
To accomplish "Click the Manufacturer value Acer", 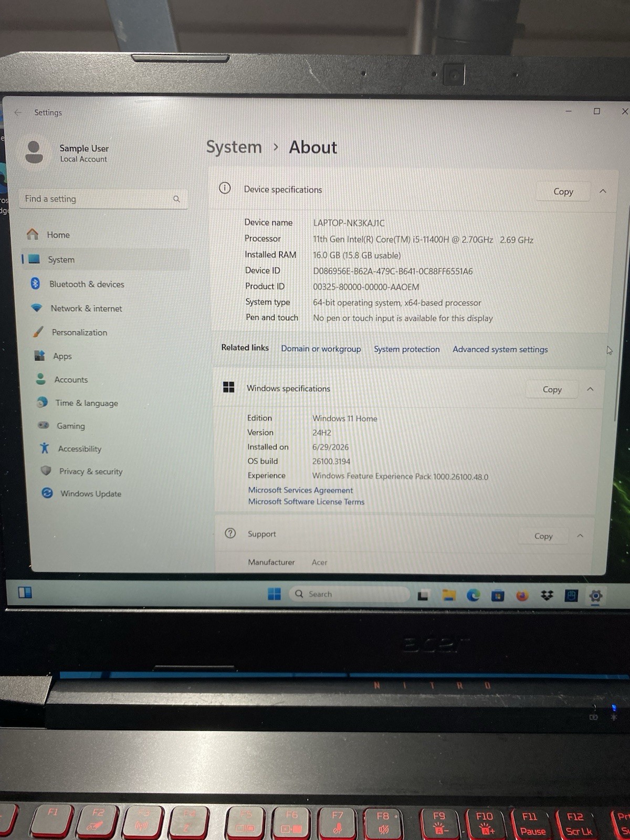I will [319, 562].
